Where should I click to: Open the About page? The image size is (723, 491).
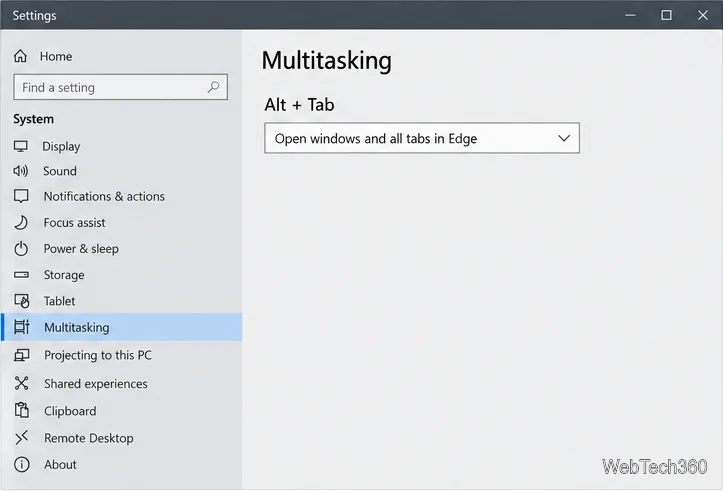(60, 464)
